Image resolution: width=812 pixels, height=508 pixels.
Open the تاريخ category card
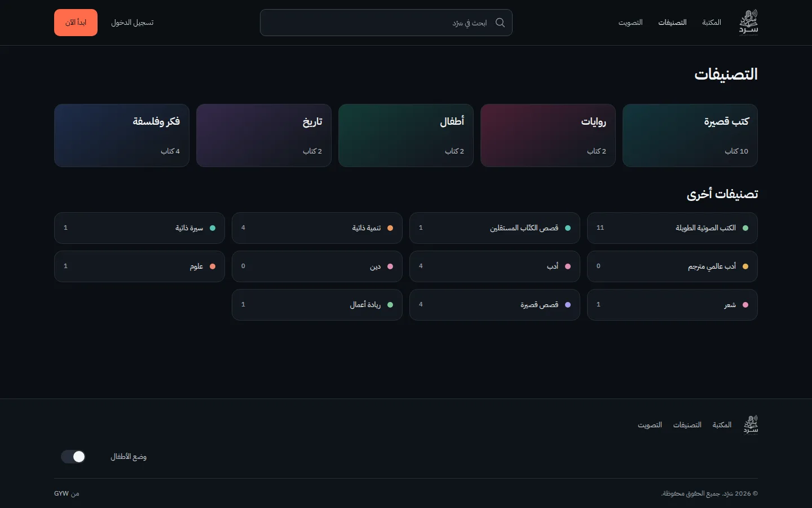click(264, 135)
